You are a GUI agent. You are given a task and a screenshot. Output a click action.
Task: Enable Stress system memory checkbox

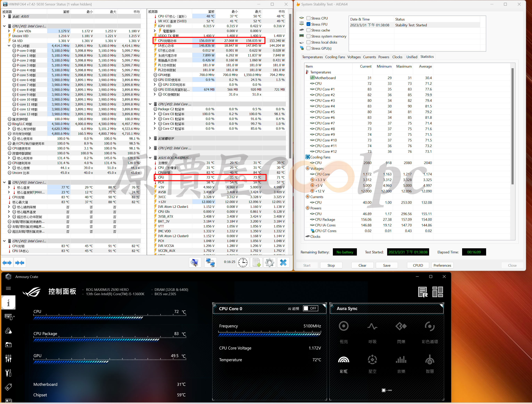point(308,36)
